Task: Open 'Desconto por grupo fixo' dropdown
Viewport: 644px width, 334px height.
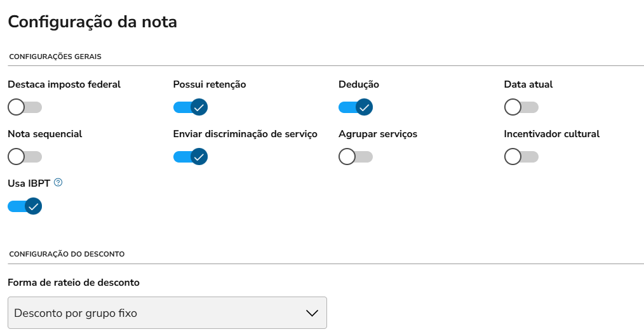Action: [x=167, y=313]
